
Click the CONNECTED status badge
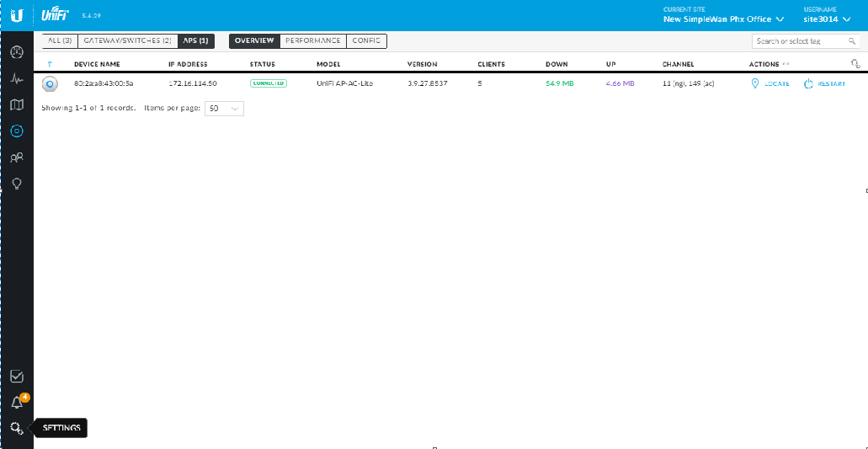point(268,83)
